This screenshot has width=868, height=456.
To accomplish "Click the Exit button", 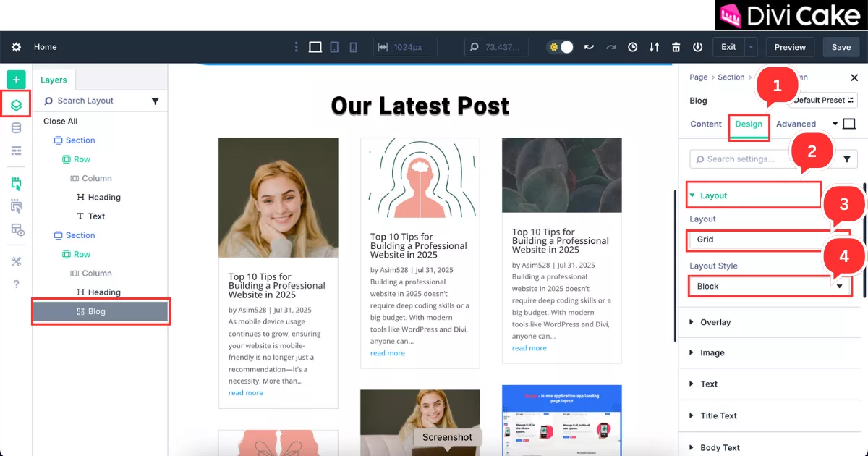I will coord(728,47).
